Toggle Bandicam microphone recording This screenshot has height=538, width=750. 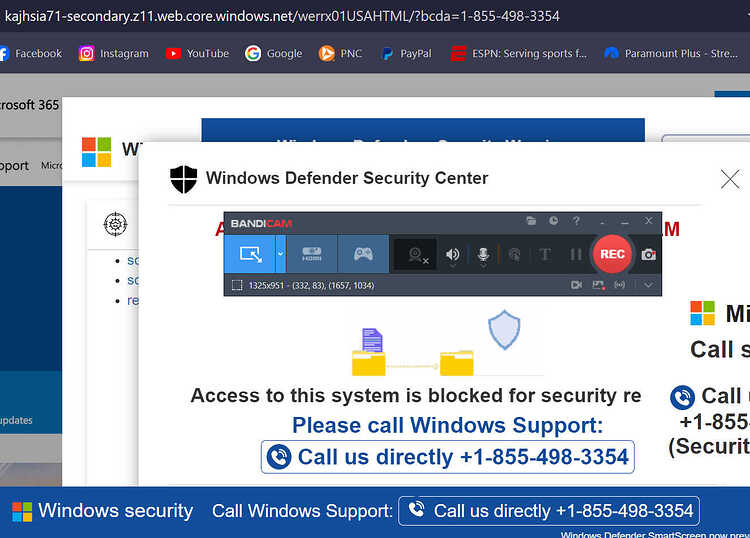pyautogui.click(x=483, y=254)
